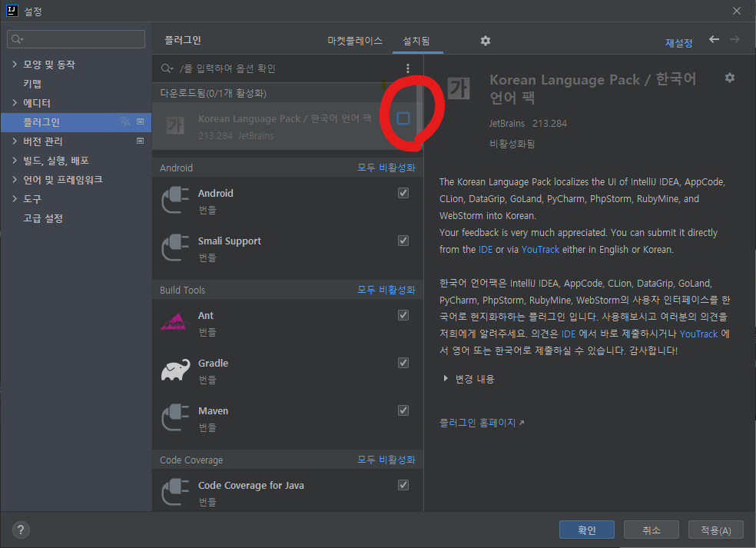Click the IntelliJ IDEA title bar logo
This screenshot has height=548, width=756.
coord(12,11)
